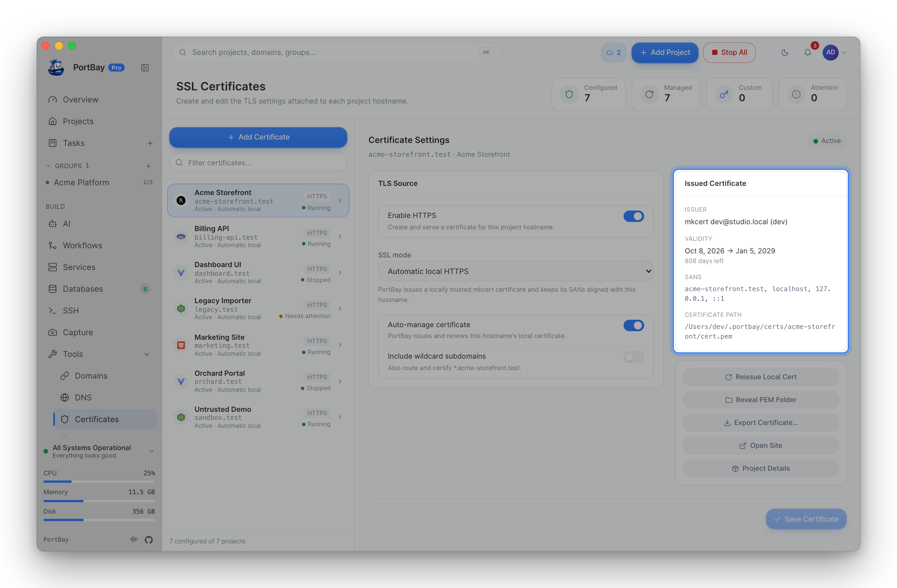Viewport: 897px width, 588px height.
Task: Toggle Auto-manage certificate switch
Action: pos(634,325)
